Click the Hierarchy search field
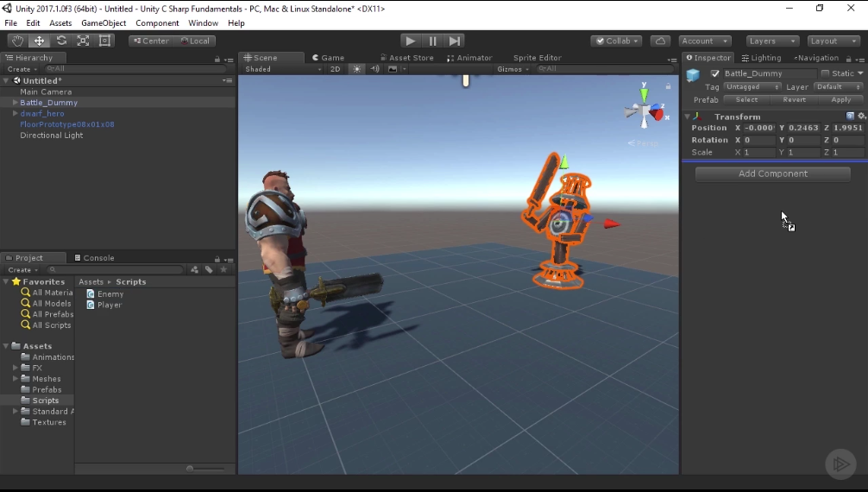The height and width of the screenshot is (492, 868). point(135,69)
